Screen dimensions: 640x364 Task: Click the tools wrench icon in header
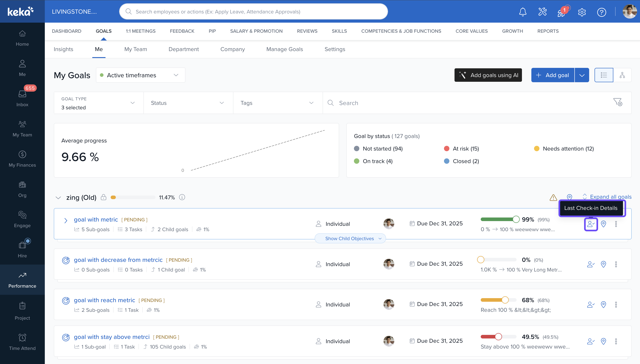coord(542,12)
